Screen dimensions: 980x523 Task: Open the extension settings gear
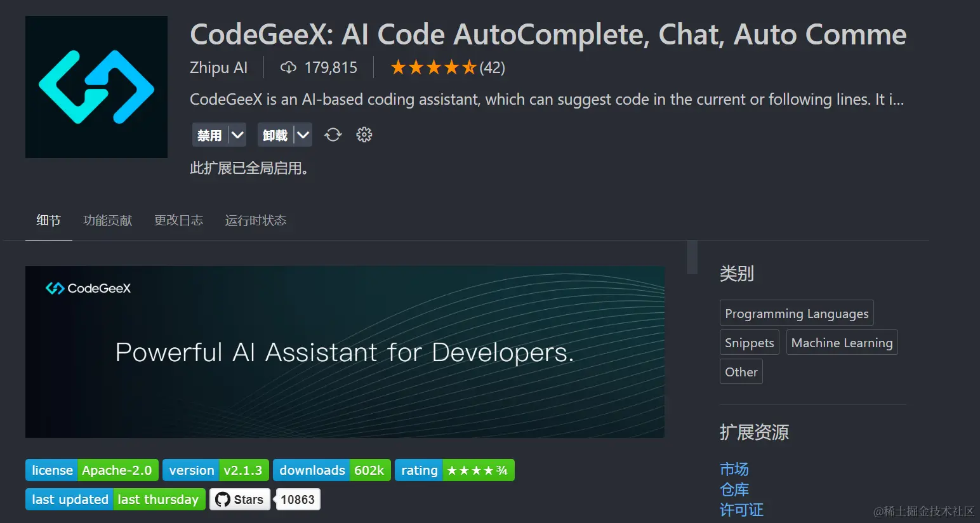coord(364,135)
